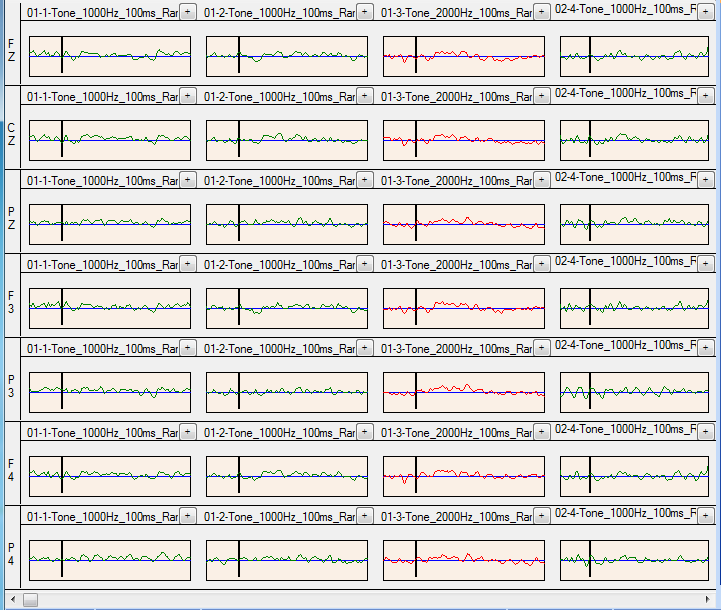Click the + button beside 01-1-Tone in FZ row

click(188, 12)
